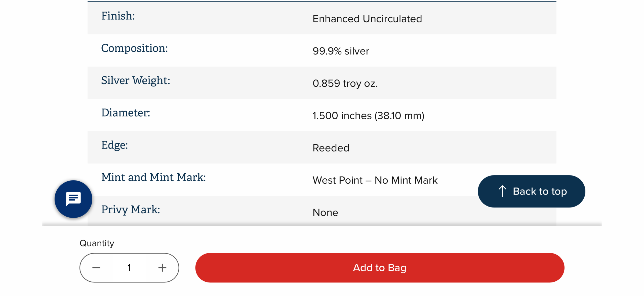
Task: Click the Privy Mark row label
Action: click(x=131, y=210)
